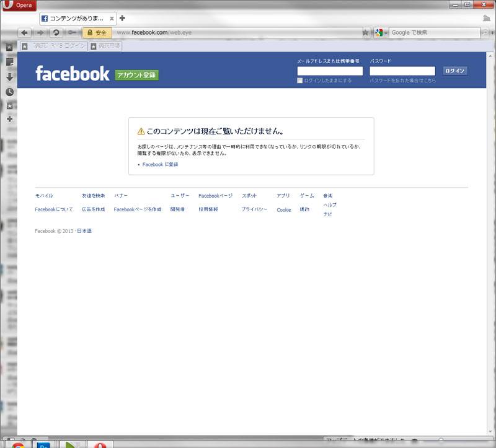Viewport: 496px width, 448px height.
Task: Change language via 日本語 link
Action: pyautogui.click(x=84, y=231)
